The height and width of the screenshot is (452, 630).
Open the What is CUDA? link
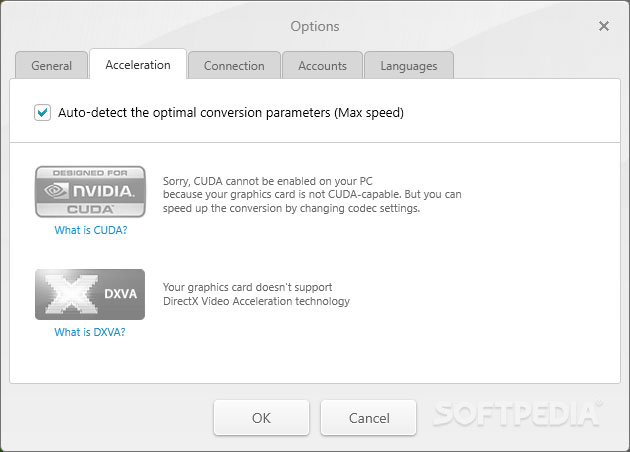point(90,230)
